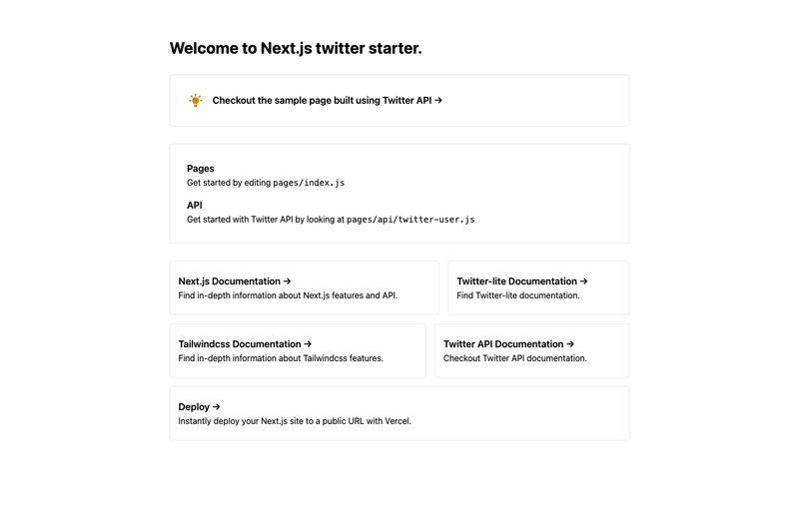The height and width of the screenshot is (532, 799).
Task: Click arrow next to Tailwindcss Documentation
Action: tap(308, 344)
